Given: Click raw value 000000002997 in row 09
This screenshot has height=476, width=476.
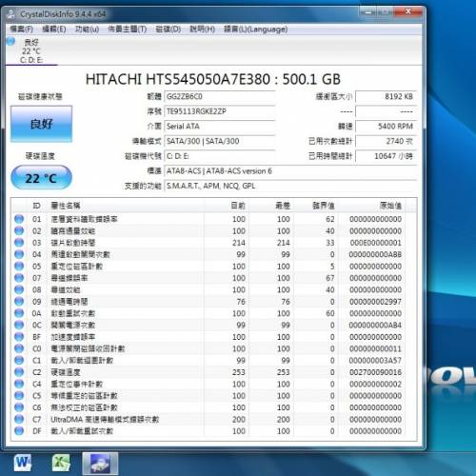Looking at the screenshot, I should (376, 302).
